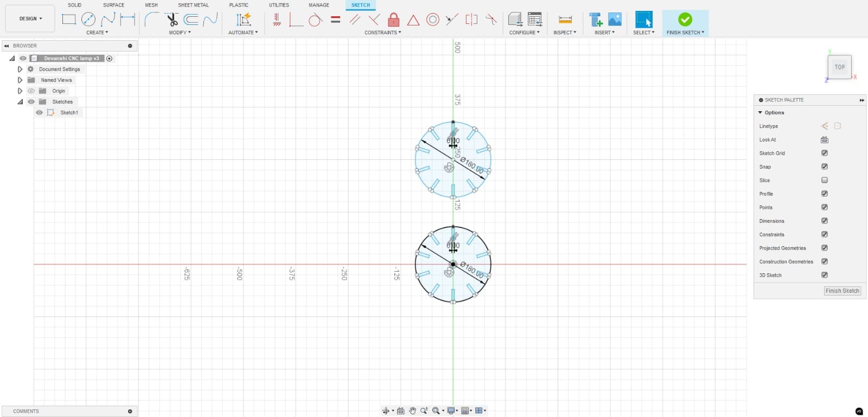This screenshot has height=417, width=868.
Task: Apply the Midpoint triangle constraint
Action: (x=413, y=20)
